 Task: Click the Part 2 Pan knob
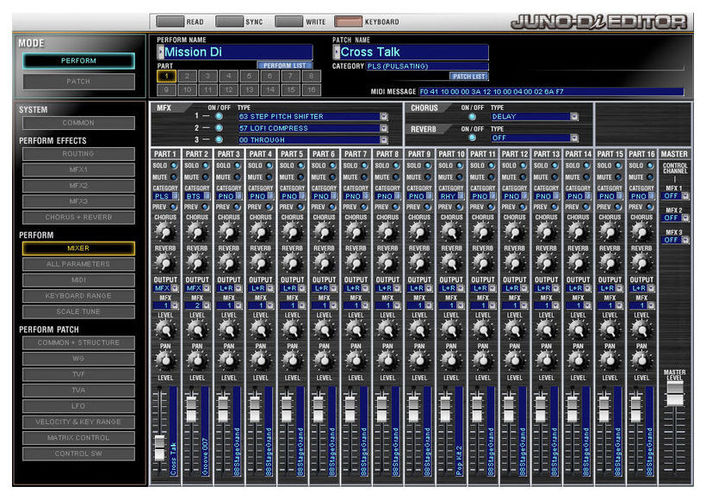click(197, 360)
